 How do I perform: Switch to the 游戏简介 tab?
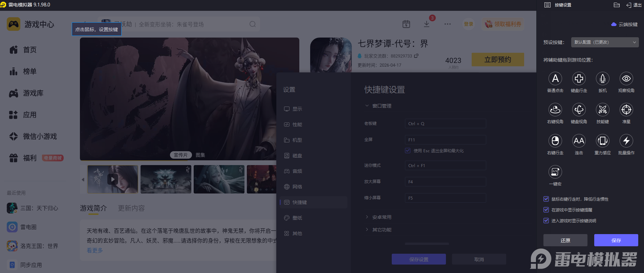(93, 208)
